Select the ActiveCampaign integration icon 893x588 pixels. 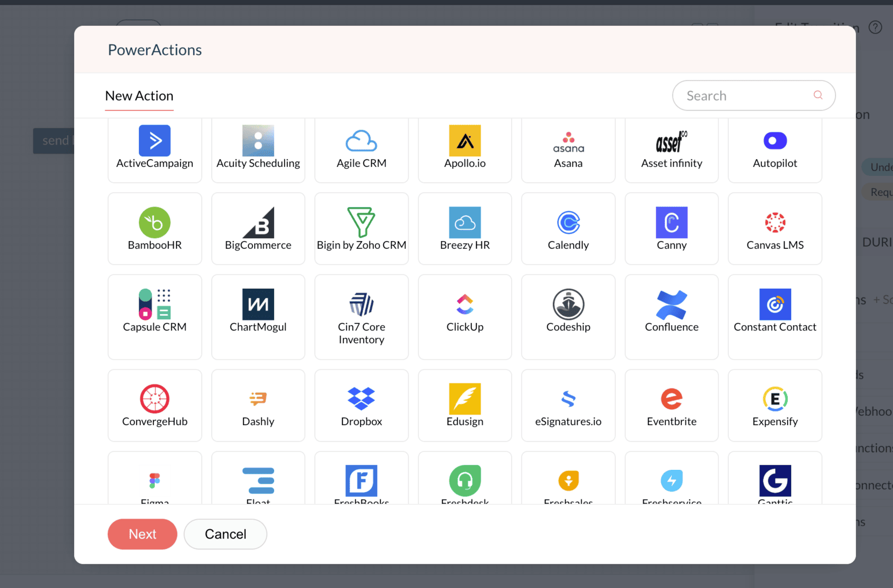(155, 141)
